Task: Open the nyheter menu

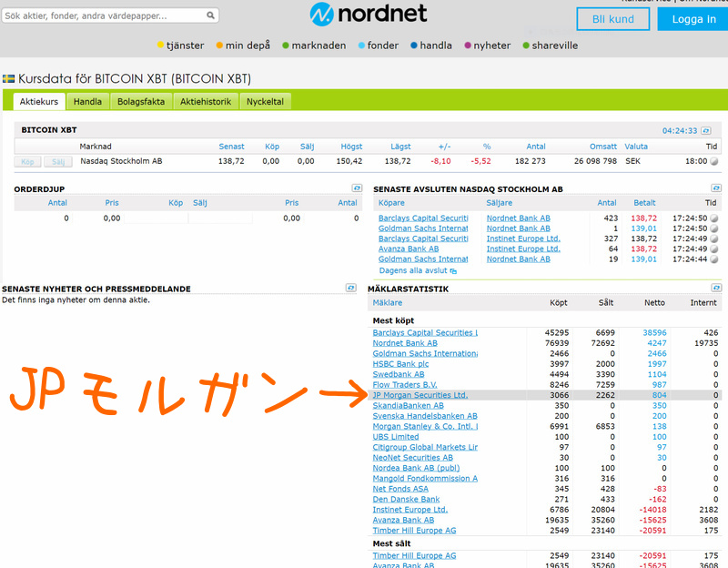Action: (487, 46)
